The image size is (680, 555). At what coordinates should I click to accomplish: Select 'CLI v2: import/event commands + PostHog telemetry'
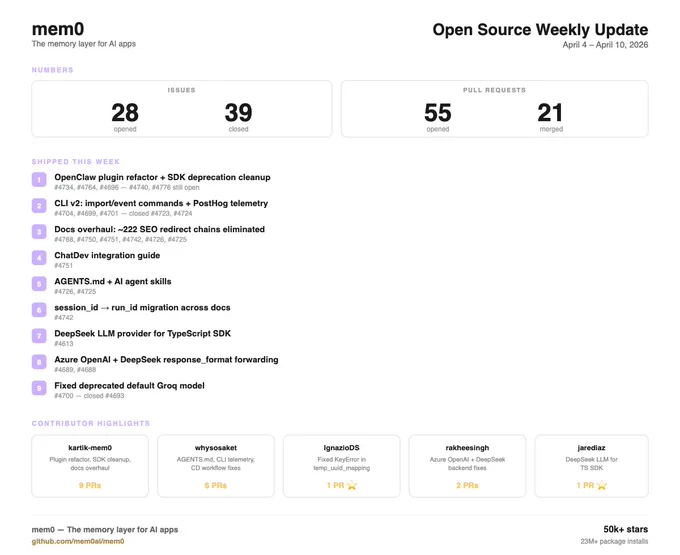tap(161, 203)
